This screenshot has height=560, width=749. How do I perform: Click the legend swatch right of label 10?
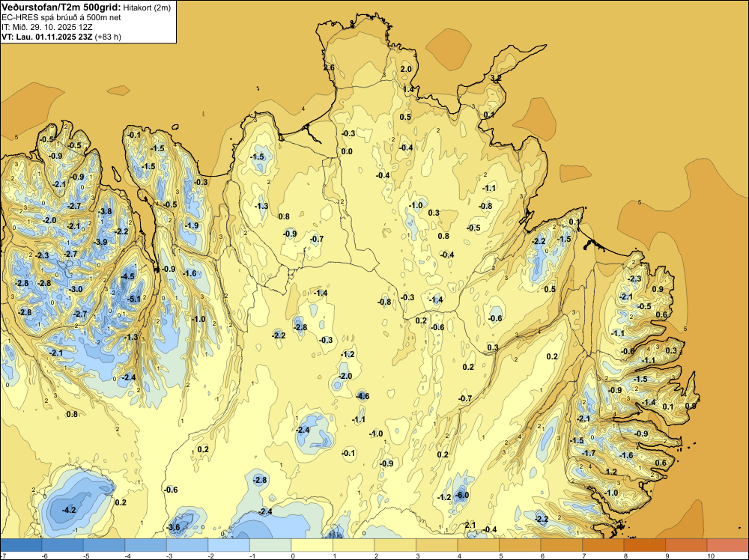tap(727, 545)
